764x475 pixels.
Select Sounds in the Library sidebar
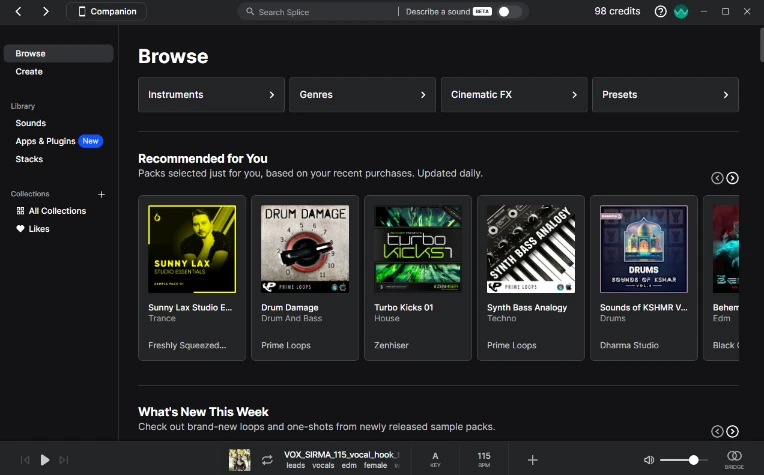(31, 123)
